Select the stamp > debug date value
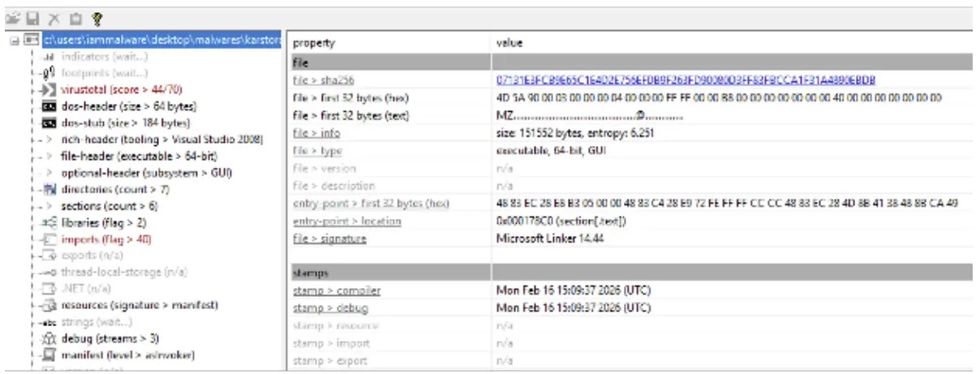 [x=574, y=308]
